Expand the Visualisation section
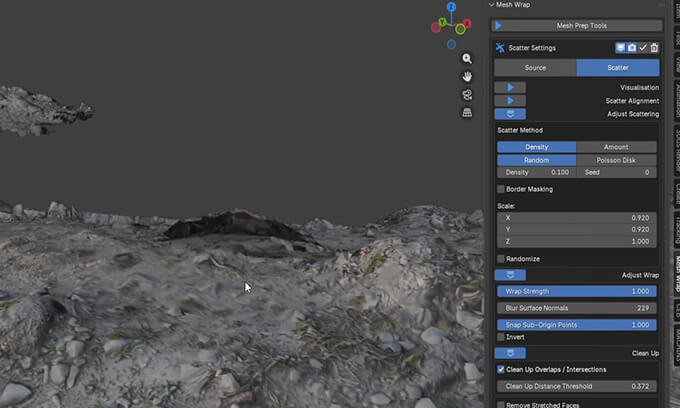680x408 pixels. (510, 88)
